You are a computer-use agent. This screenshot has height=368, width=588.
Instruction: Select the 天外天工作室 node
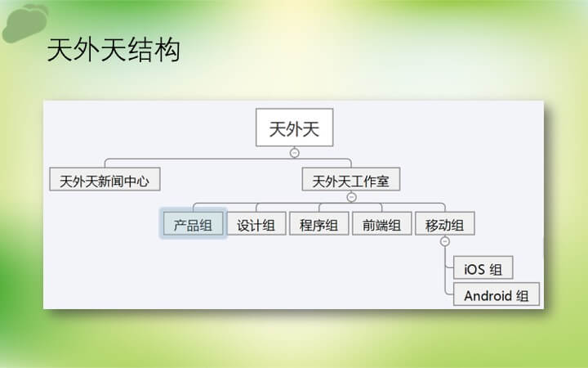click(351, 179)
